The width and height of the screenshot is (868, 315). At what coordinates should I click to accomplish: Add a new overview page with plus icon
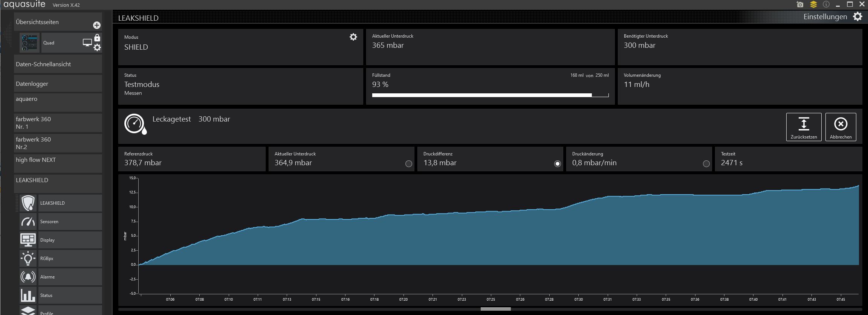[x=97, y=25]
